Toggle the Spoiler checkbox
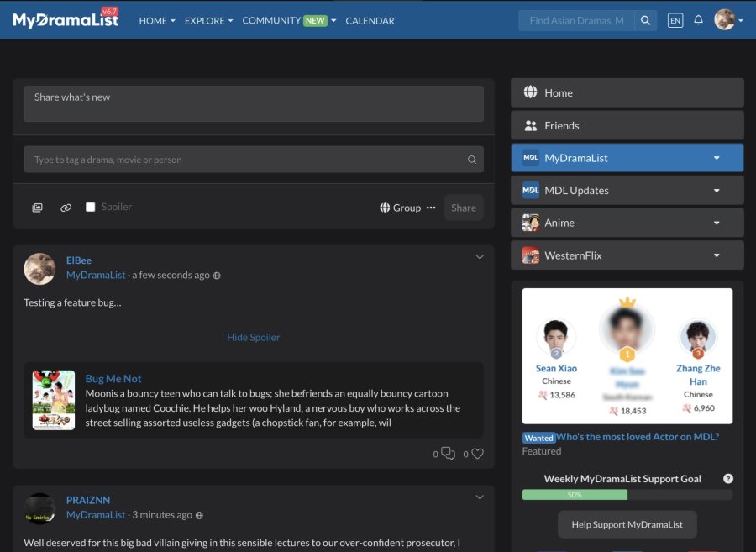756x552 pixels. (90, 207)
